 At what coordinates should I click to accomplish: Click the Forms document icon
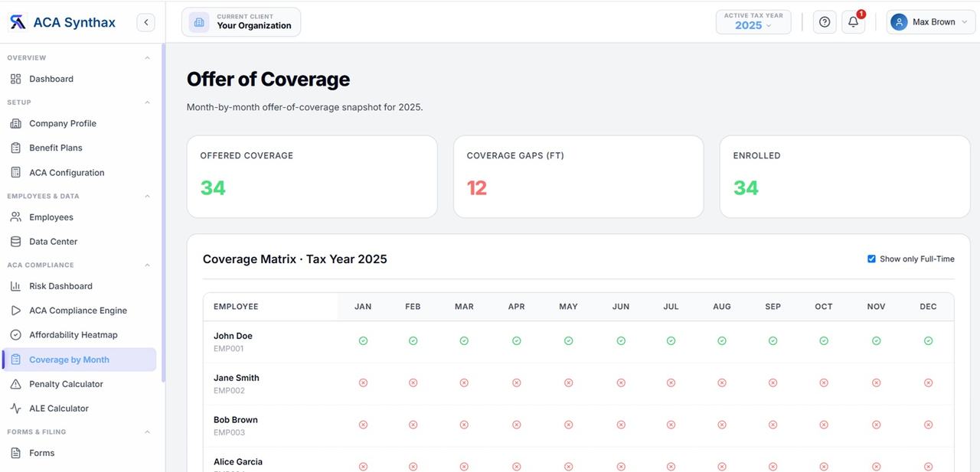[x=15, y=453]
